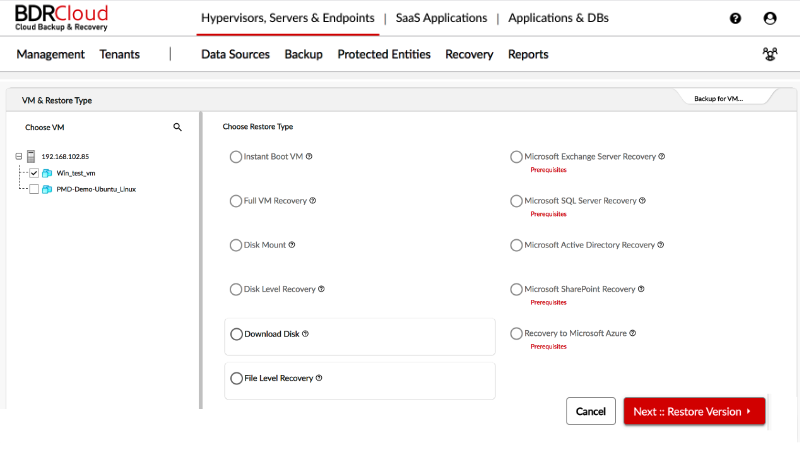Screen dimensions: 800x450
Task: Click help icon next to Full VM Recovery
Action: [x=313, y=201]
